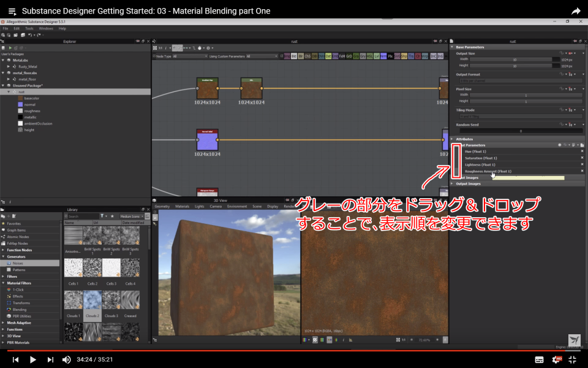Expand the Output Images section

coord(452,183)
